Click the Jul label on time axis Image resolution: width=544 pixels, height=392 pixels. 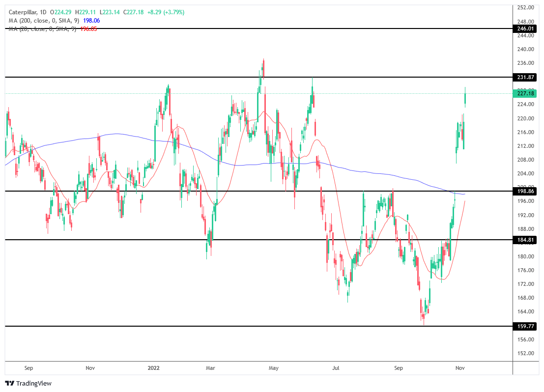click(x=336, y=368)
